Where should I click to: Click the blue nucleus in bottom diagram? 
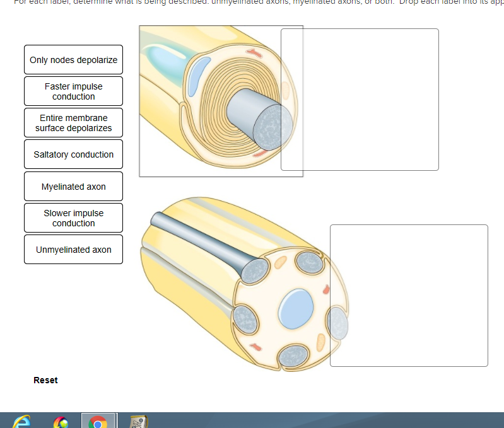pyautogui.click(x=296, y=308)
